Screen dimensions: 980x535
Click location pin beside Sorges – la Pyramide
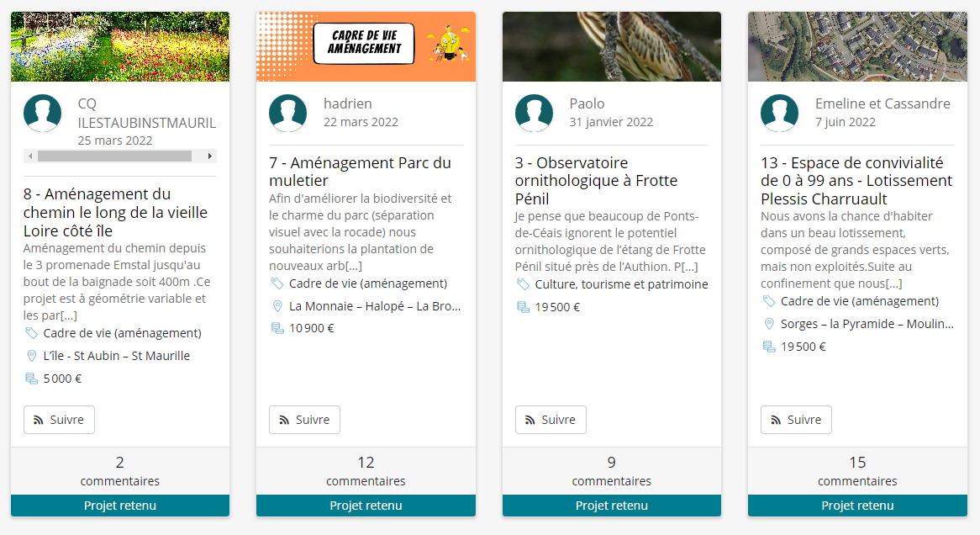(769, 324)
